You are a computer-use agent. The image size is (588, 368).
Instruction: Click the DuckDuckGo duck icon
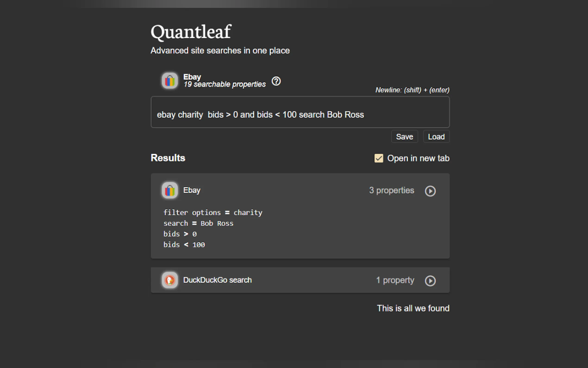coord(170,280)
